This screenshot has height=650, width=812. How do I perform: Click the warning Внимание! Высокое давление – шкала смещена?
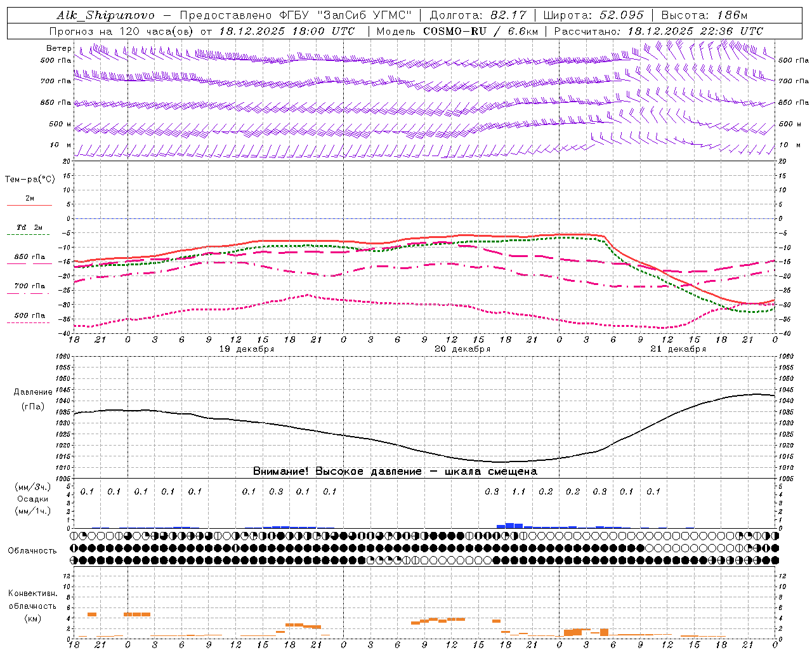395,471
